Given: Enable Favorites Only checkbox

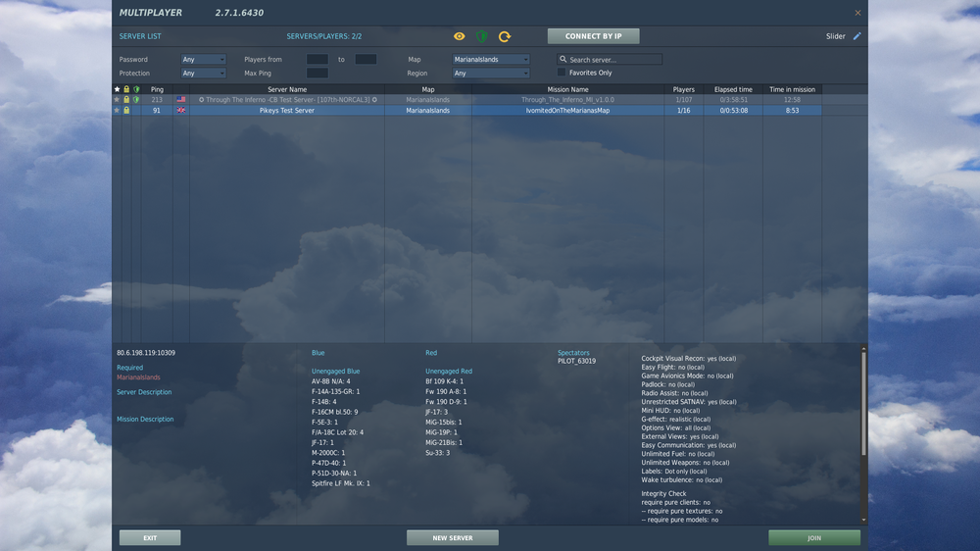Looking at the screenshot, I should click(x=562, y=73).
